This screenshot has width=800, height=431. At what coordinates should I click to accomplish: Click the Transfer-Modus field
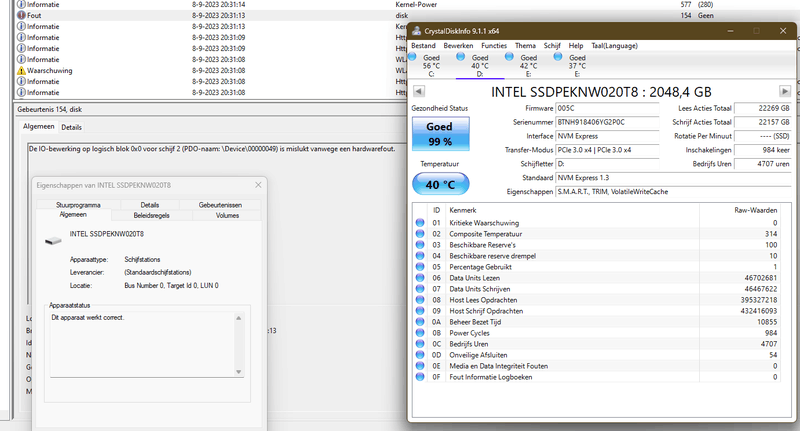coord(607,150)
